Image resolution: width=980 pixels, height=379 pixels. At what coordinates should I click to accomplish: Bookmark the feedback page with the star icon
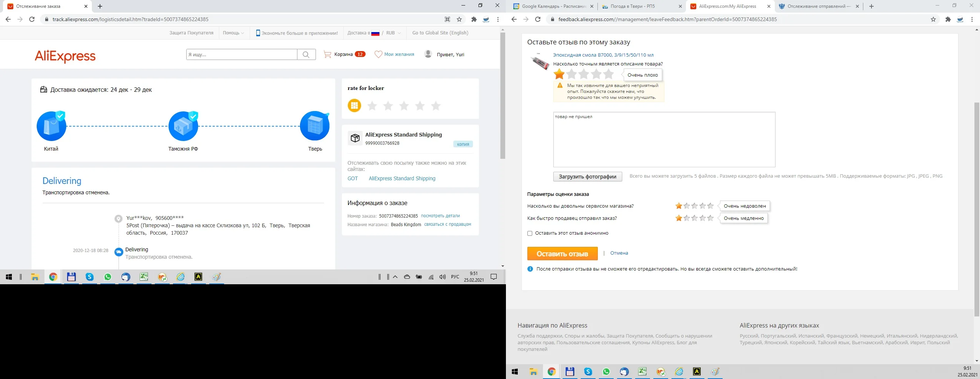[x=933, y=19]
